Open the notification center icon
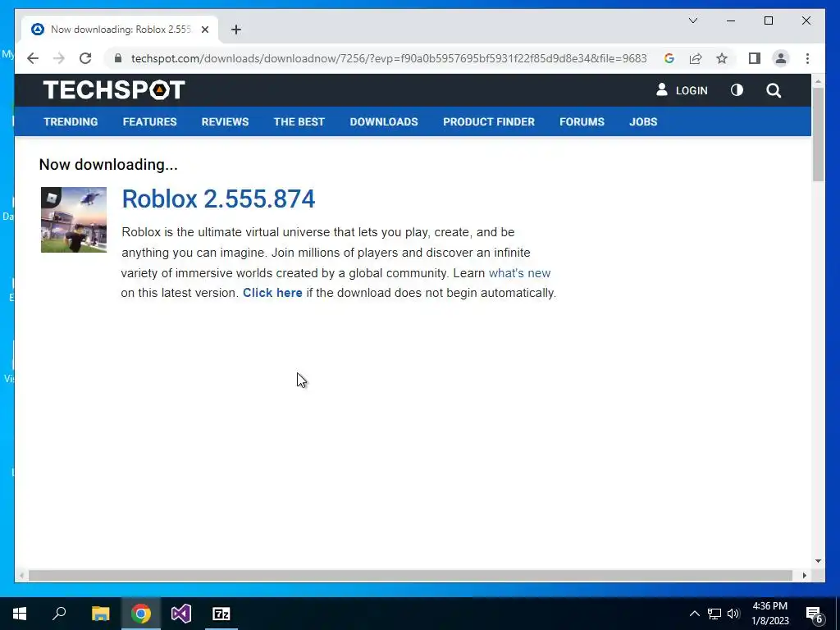 (x=815, y=614)
